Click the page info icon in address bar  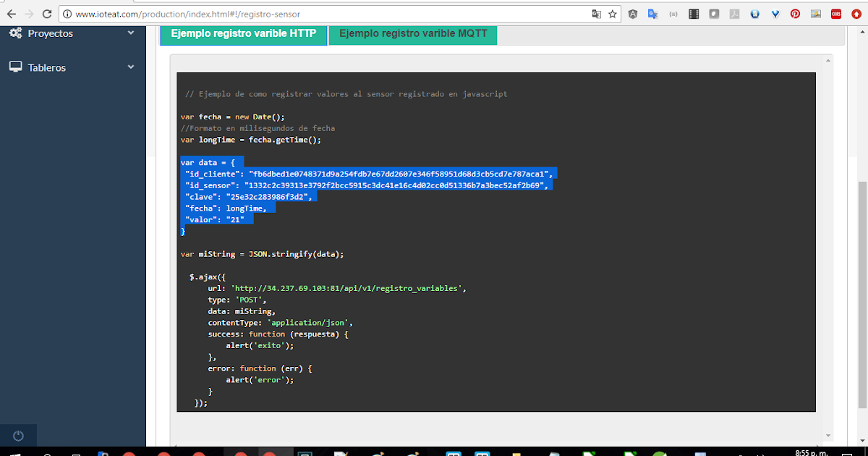click(67, 13)
